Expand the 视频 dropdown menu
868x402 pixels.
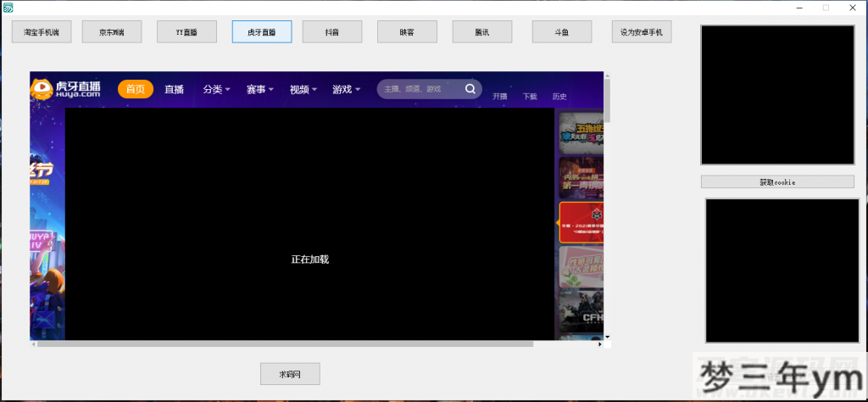303,89
